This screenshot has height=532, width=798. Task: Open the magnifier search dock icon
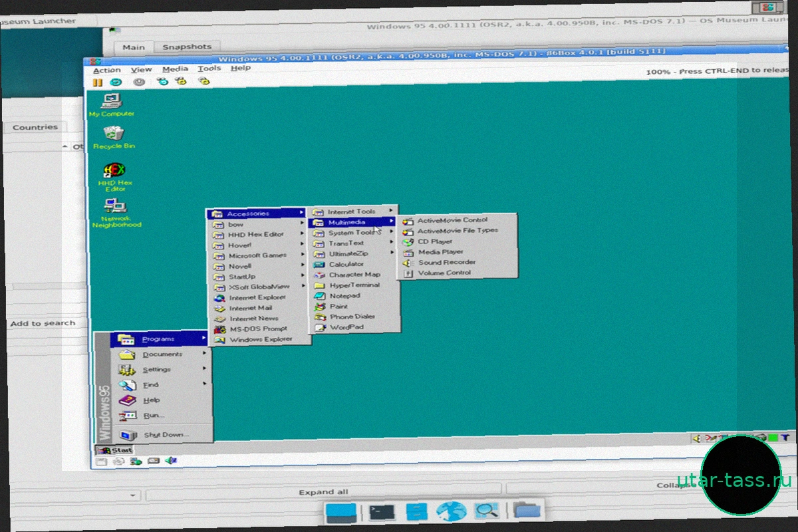[x=486, y=511]
